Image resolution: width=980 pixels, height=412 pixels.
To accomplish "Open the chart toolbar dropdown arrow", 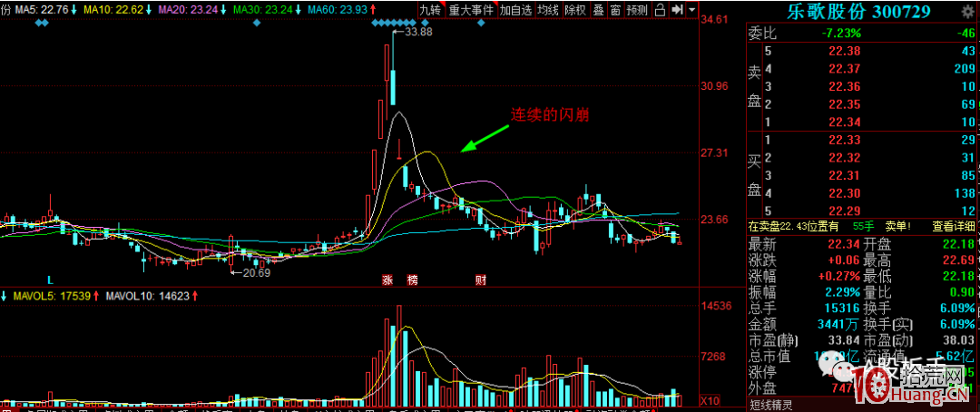I will click(x=691, y=10).
